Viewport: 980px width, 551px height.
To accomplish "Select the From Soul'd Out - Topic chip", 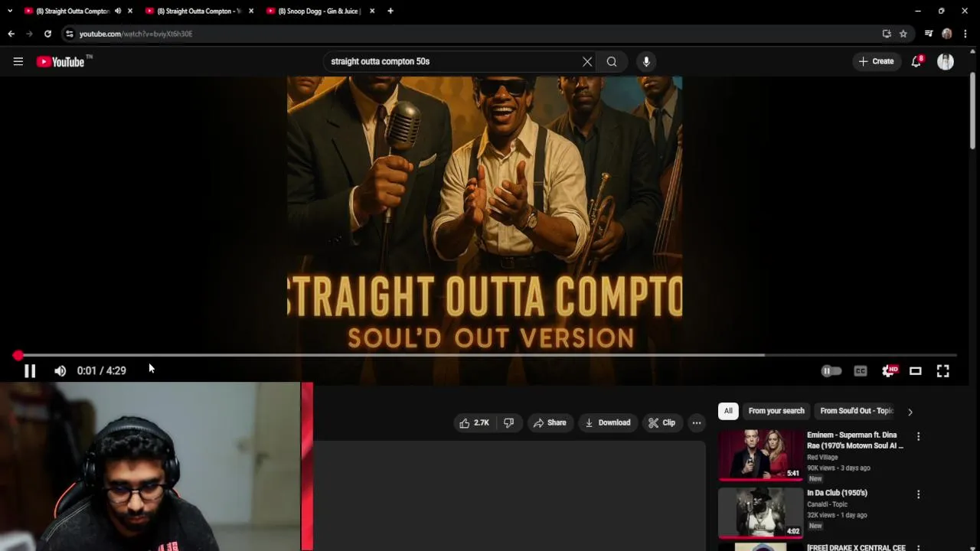I will [856, 411].
